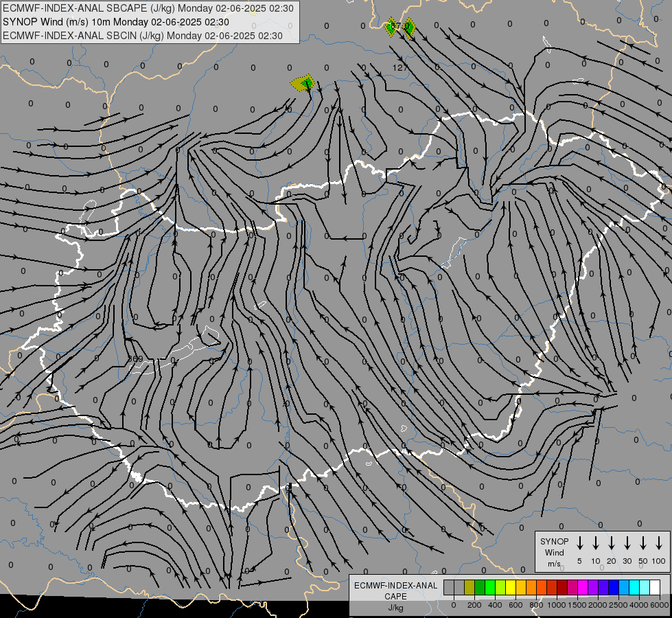Click the SYNOP Wind 10m header line

point(116,22)
